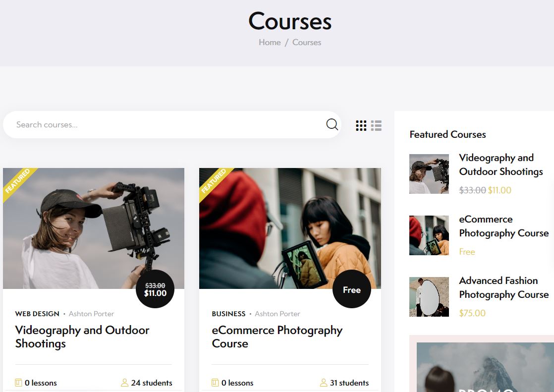Open sidebar Advanced Fashion Photography Course title
Image resolution: width=554 pixels, height=392 pixels.
503,288
